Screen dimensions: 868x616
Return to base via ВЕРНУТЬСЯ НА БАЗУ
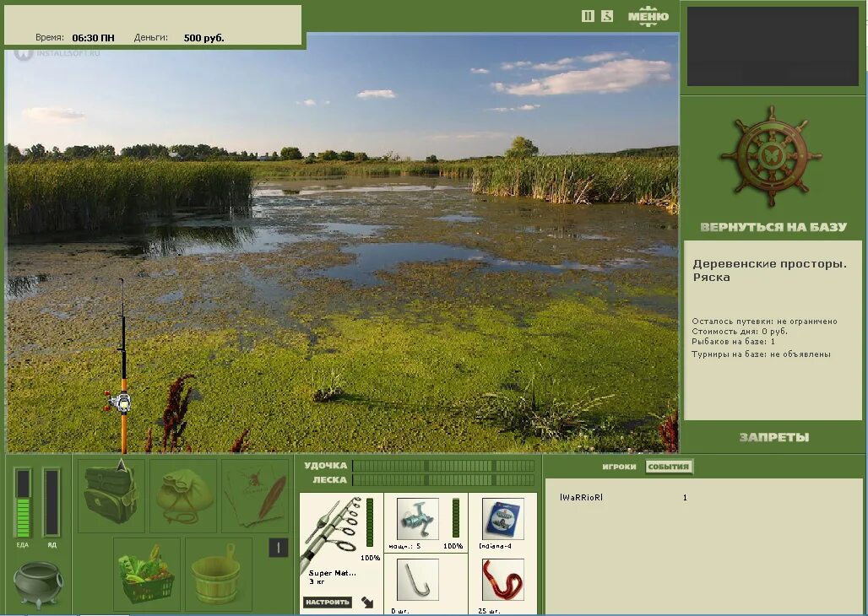tap(773, 227)
